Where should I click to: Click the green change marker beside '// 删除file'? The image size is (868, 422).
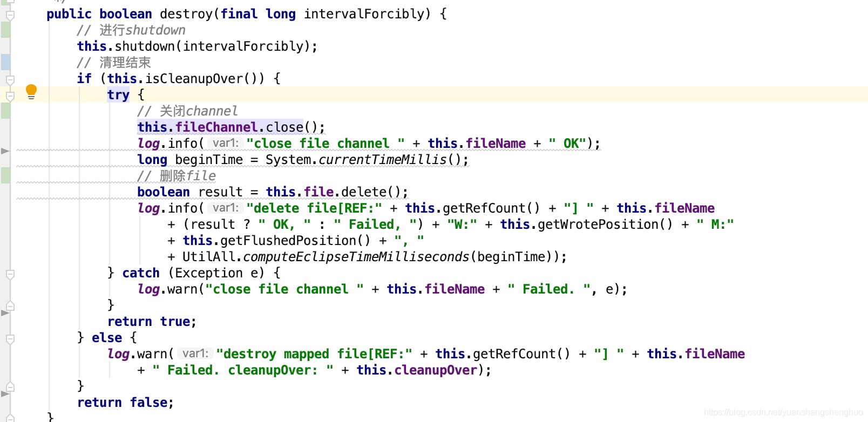(5, 175)
